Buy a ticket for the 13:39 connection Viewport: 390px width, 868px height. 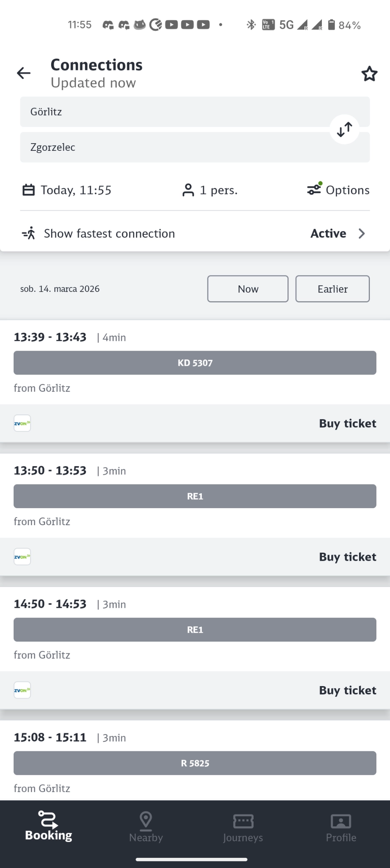pos(347,423)
